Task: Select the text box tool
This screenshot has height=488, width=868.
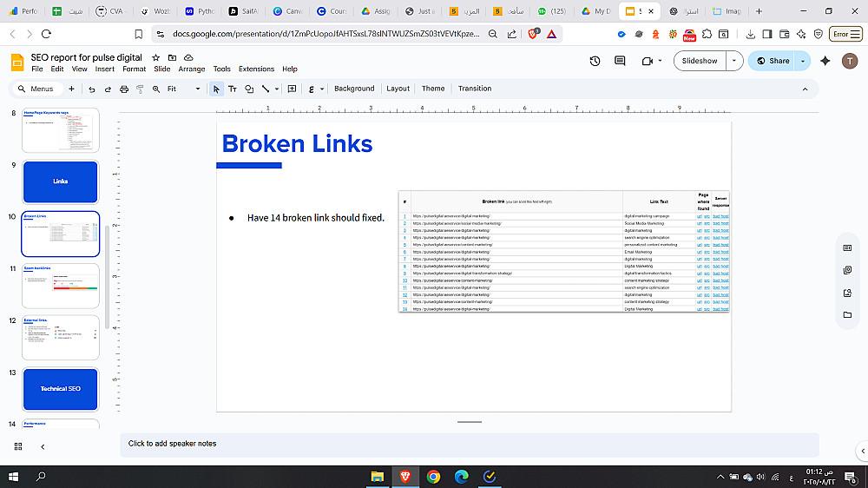Action: click(233, 89)
